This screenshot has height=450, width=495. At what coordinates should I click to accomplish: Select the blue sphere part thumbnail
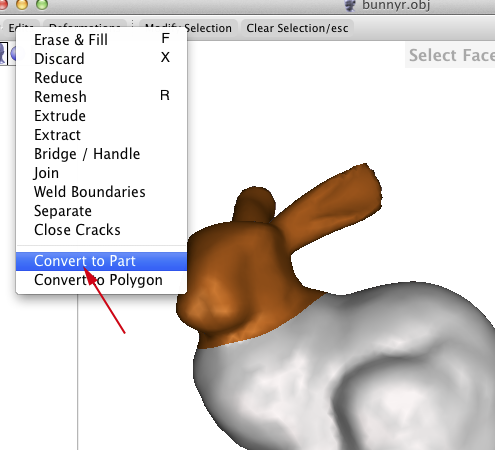[12, 53]
